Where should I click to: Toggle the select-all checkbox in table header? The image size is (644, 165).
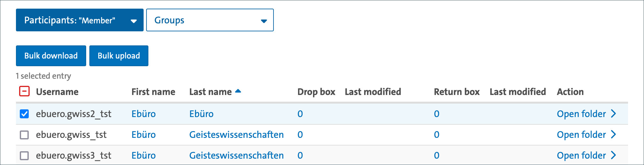point(24,91)
